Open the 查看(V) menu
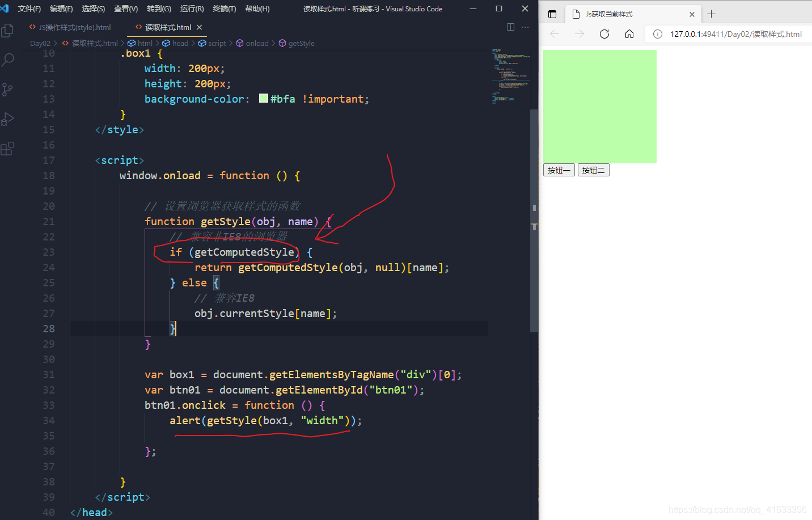The width and height of the screenshot is (812, 520). (x=126, y=9)
